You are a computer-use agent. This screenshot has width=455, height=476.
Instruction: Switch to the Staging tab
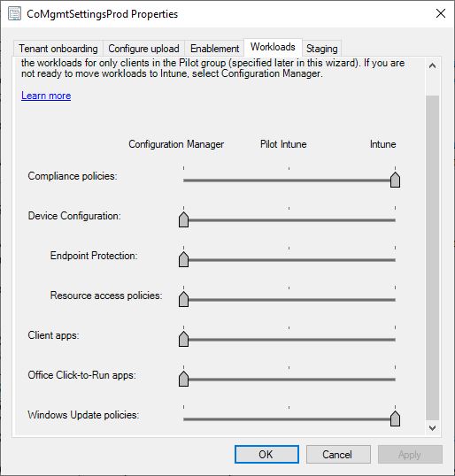pyautogui.click(x=321, y=49)
